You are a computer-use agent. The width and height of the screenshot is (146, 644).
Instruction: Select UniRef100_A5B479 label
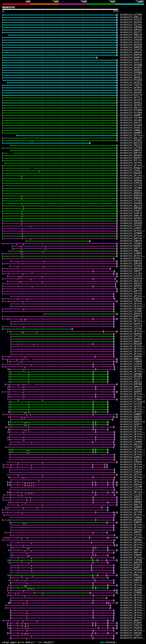(131, 60)
